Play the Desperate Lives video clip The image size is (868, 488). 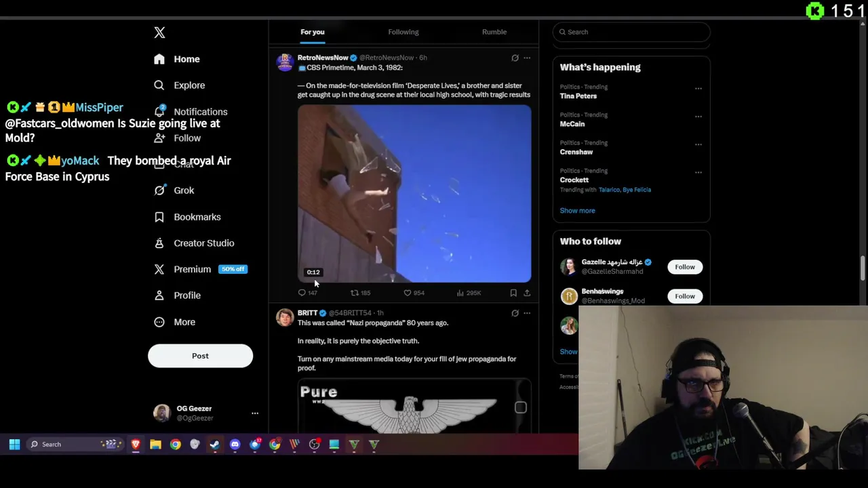pyautogui.click(x=414, y=194)
